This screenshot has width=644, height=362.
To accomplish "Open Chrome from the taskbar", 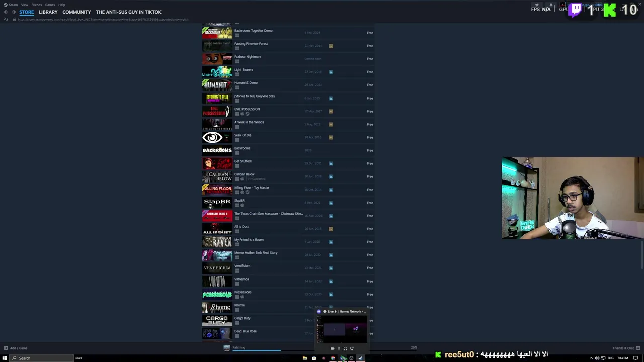I will (333, 358).
